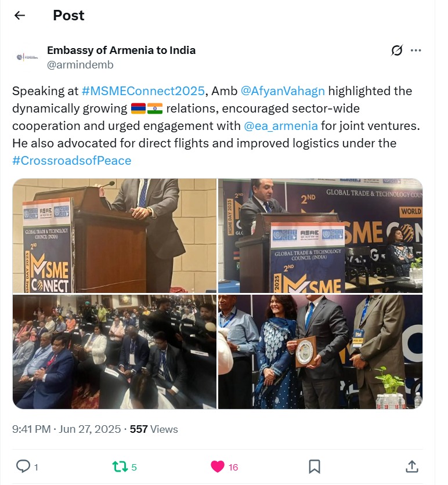Open the Embassy of Armenia profile avatar

(27, 57)
